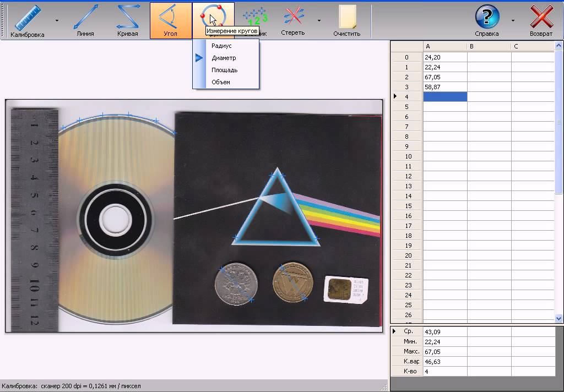Image resolution: width=564 pixels, height=392 pixels.
Task: Select row header 0 in table
Action: [408, 57]
